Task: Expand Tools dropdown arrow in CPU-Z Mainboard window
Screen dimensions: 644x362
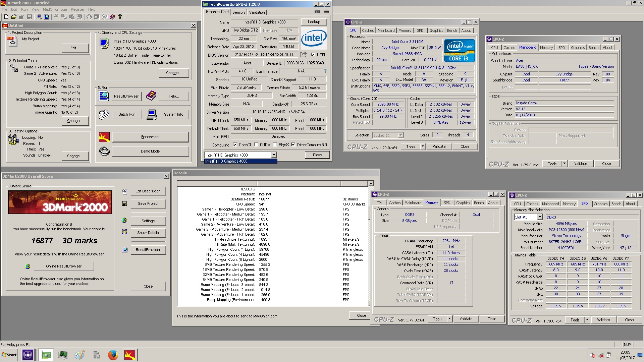Action: click(x=564, y=164)
